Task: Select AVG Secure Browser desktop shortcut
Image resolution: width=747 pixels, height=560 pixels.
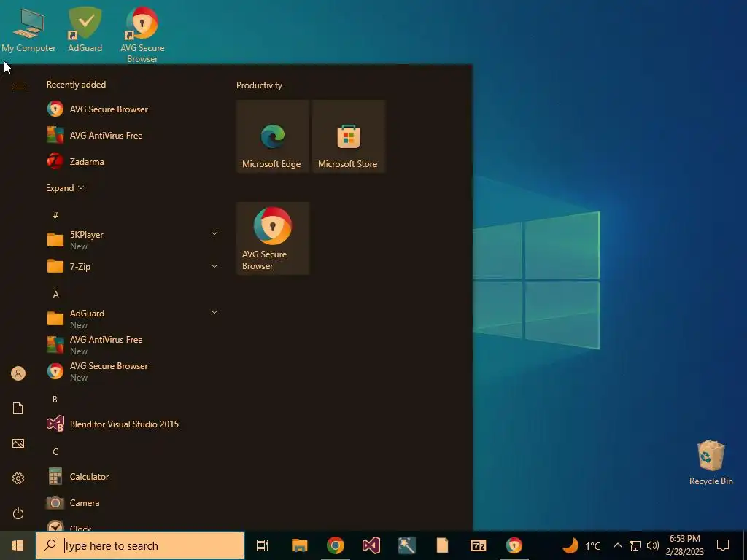Action: pos(142,35)
